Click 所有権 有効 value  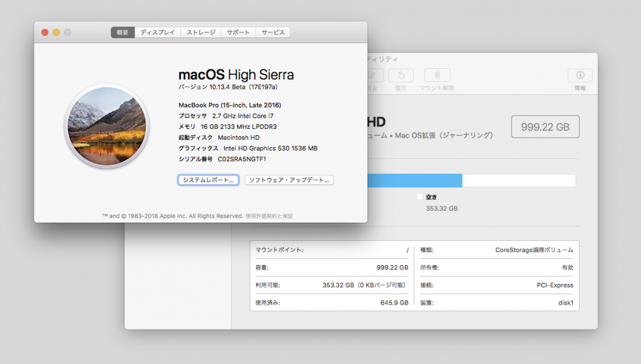567,268
